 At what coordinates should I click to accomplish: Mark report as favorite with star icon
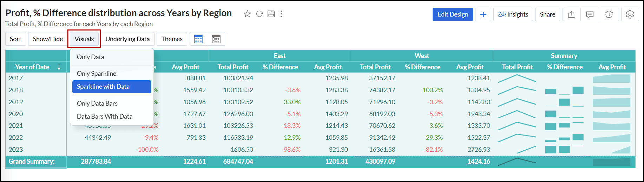click(247, 14)
